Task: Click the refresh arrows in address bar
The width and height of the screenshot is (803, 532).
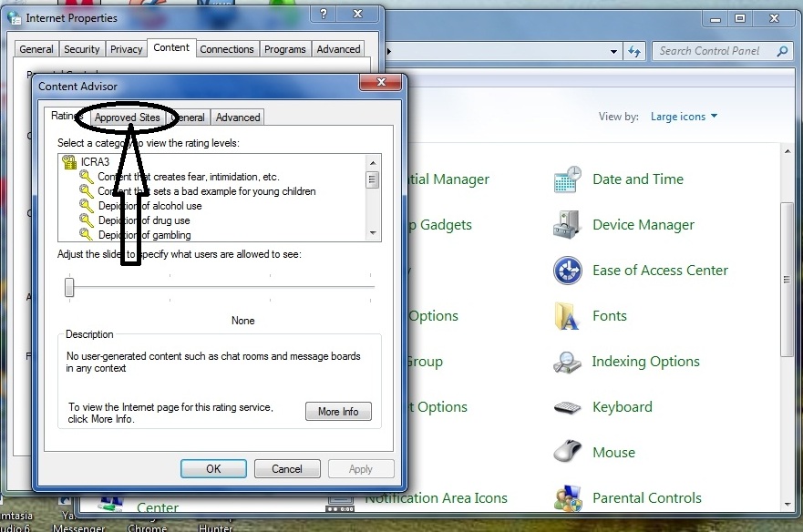Action: click(634, 51)
